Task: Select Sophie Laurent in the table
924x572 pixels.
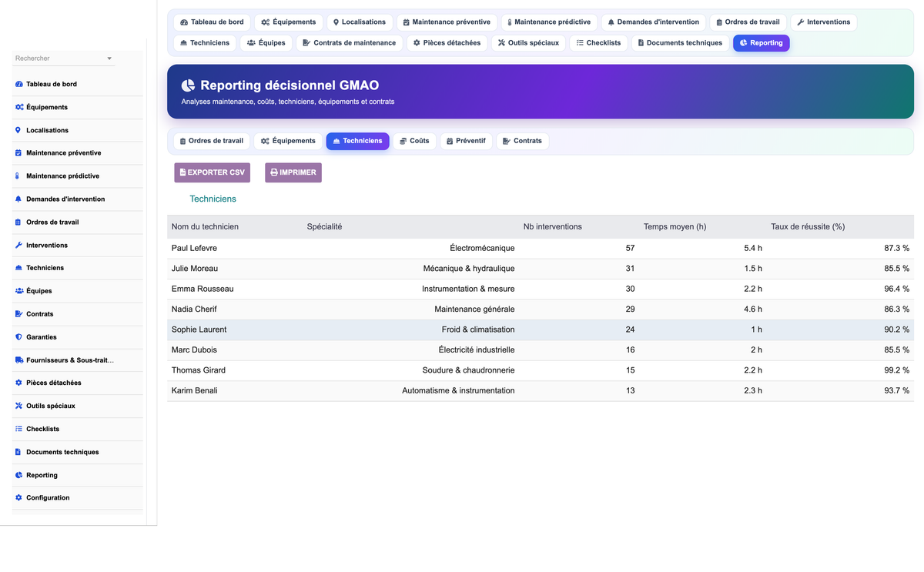Action: [x=199, y=329]
